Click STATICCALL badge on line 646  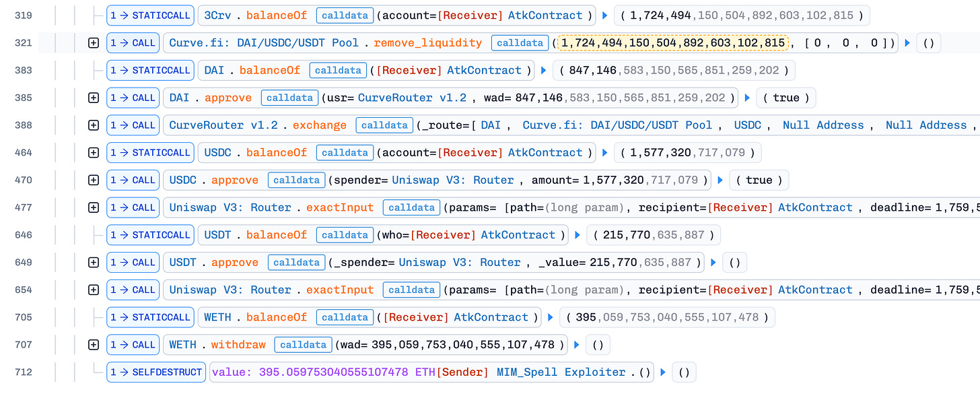click(x=150, y=235)
